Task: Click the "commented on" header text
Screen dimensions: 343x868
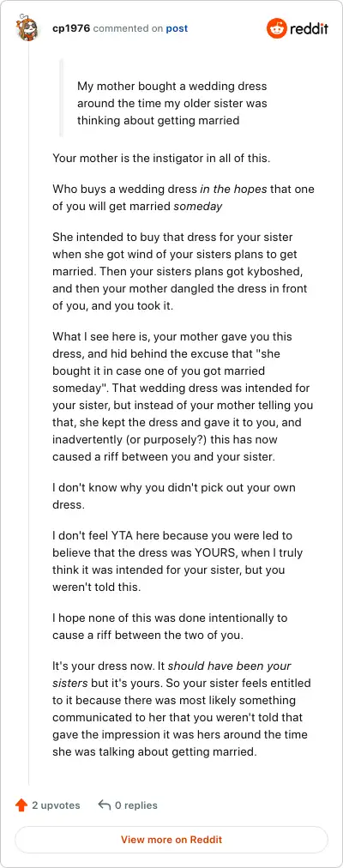Action: [128, 28]
